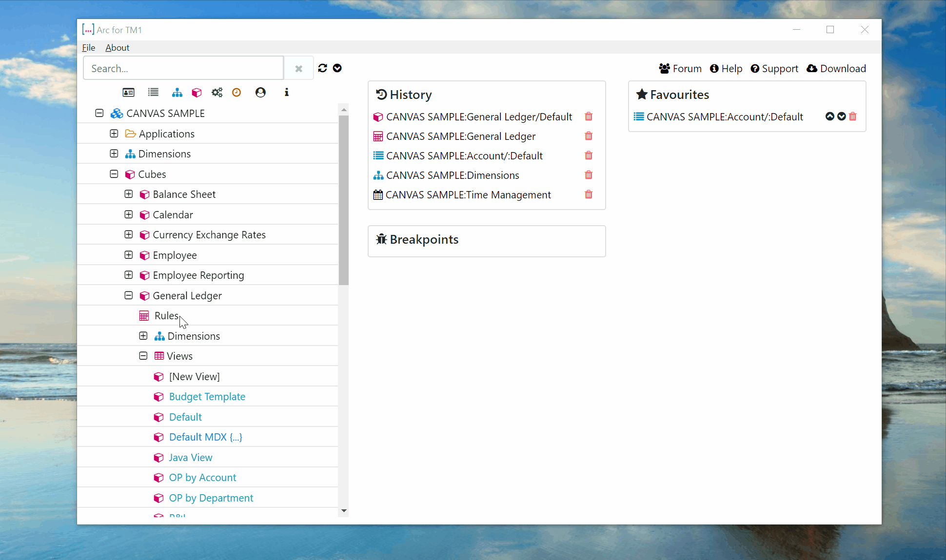The image size is (946, 560).
Task: Expand the Employee cube
Action: (129, 255)
